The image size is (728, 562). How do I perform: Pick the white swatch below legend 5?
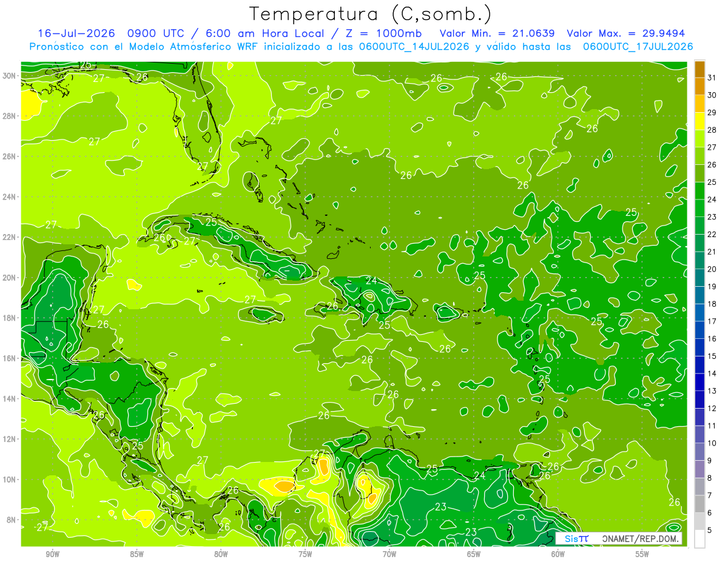[x=699, y=538]
